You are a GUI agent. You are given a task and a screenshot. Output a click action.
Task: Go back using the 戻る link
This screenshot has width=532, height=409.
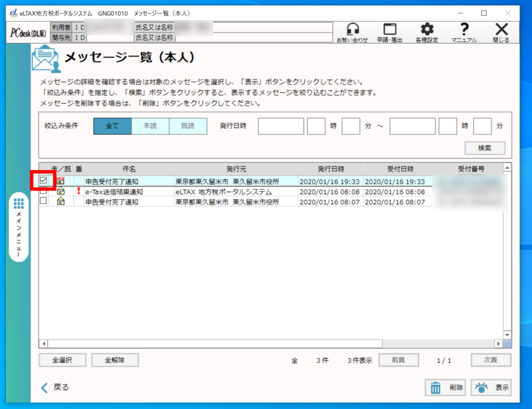pos(55,387)
